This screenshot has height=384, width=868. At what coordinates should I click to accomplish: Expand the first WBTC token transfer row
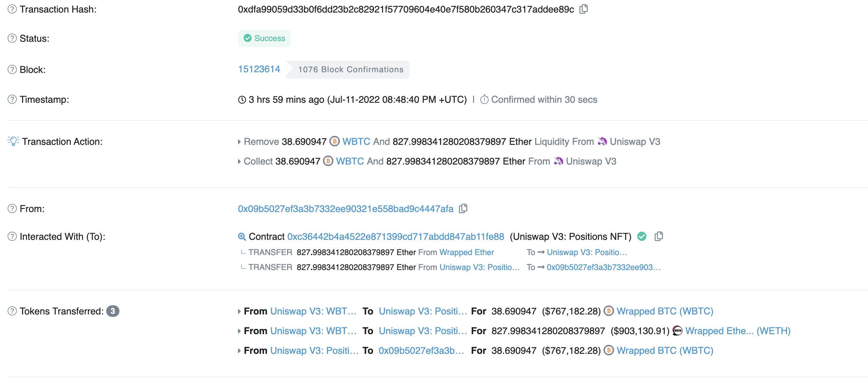click(239, 311)
